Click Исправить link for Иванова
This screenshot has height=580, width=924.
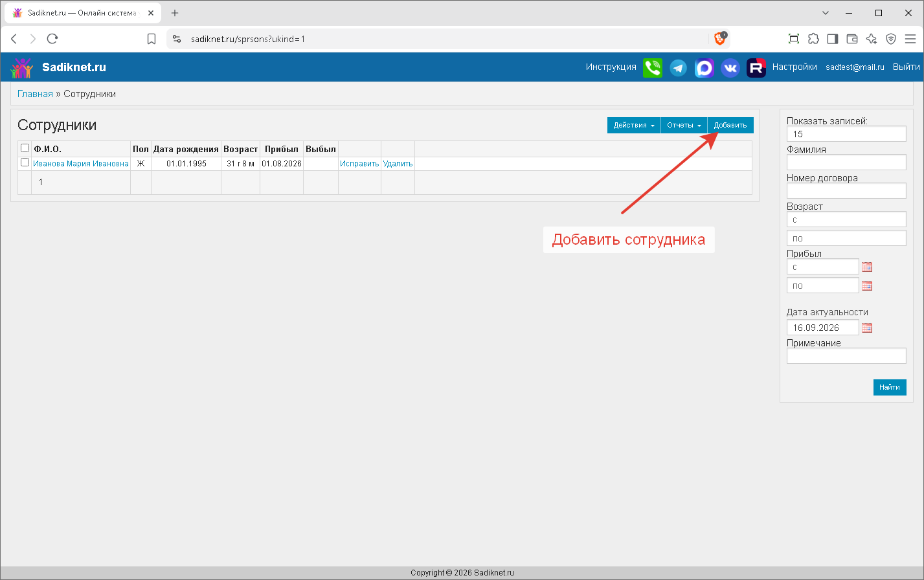pyautogui.click(x=359, y=164)
